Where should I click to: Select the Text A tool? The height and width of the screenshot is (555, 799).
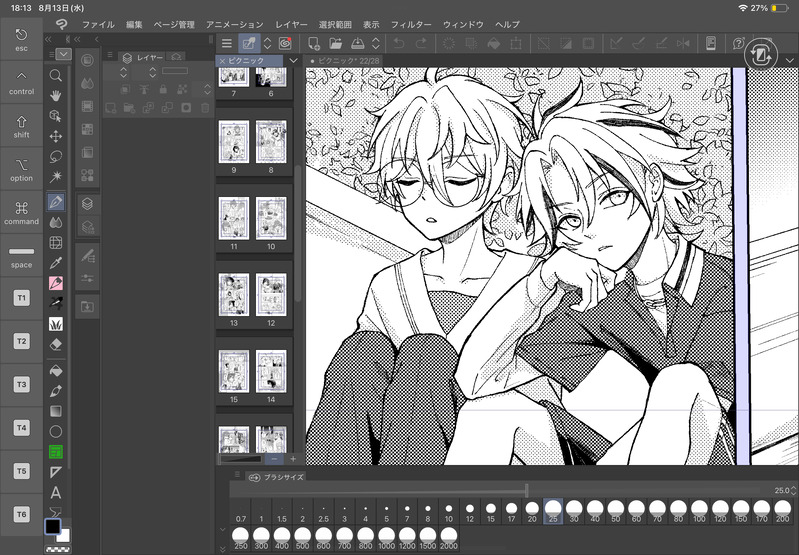pyautogui.click(x=56, y=493)
